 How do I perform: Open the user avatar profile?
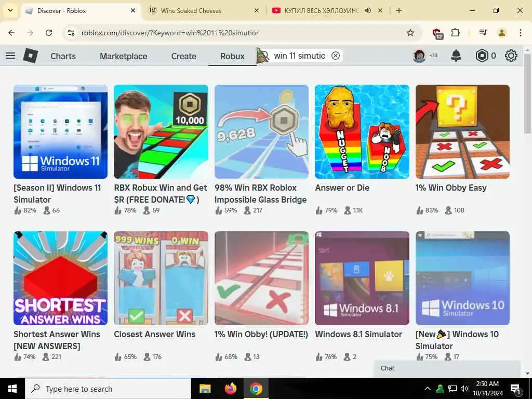pos(419,56)
